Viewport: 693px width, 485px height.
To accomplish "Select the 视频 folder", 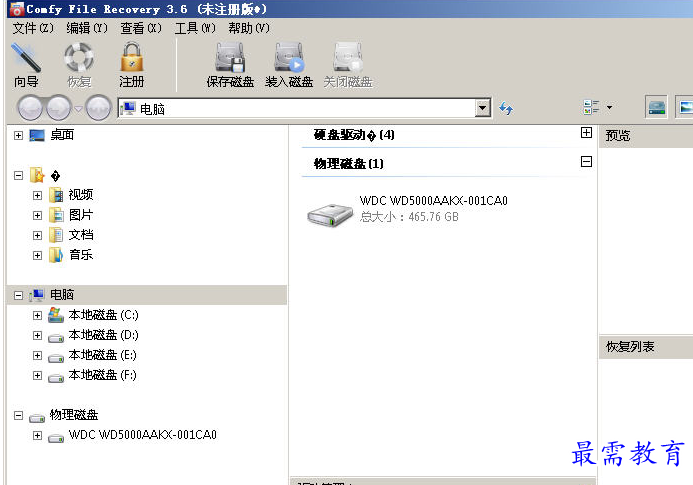I will 80,195.
